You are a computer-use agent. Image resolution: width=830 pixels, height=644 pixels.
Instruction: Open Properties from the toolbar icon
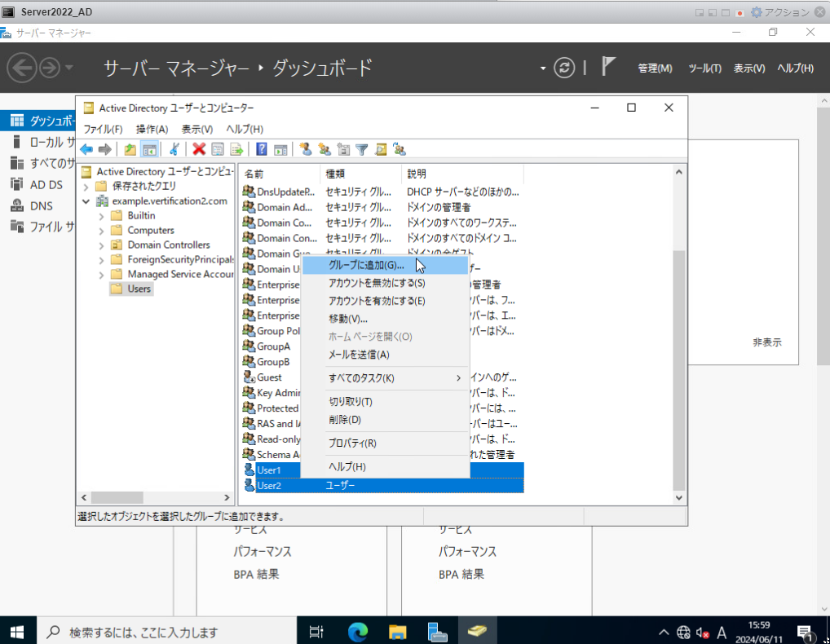pyautogui.click(x=218, y=150)
